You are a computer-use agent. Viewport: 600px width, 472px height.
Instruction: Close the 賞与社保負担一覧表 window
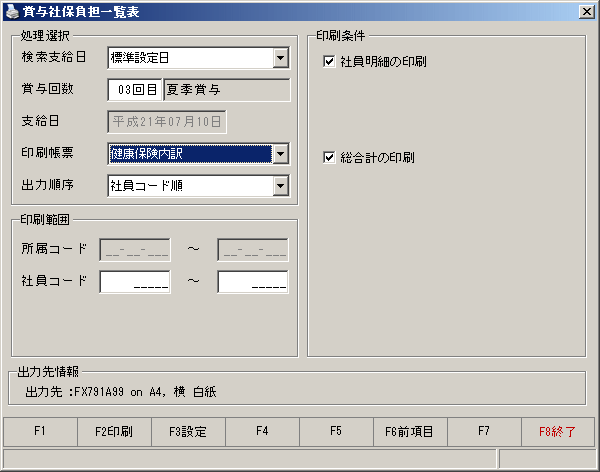click(x=587, y=12)
